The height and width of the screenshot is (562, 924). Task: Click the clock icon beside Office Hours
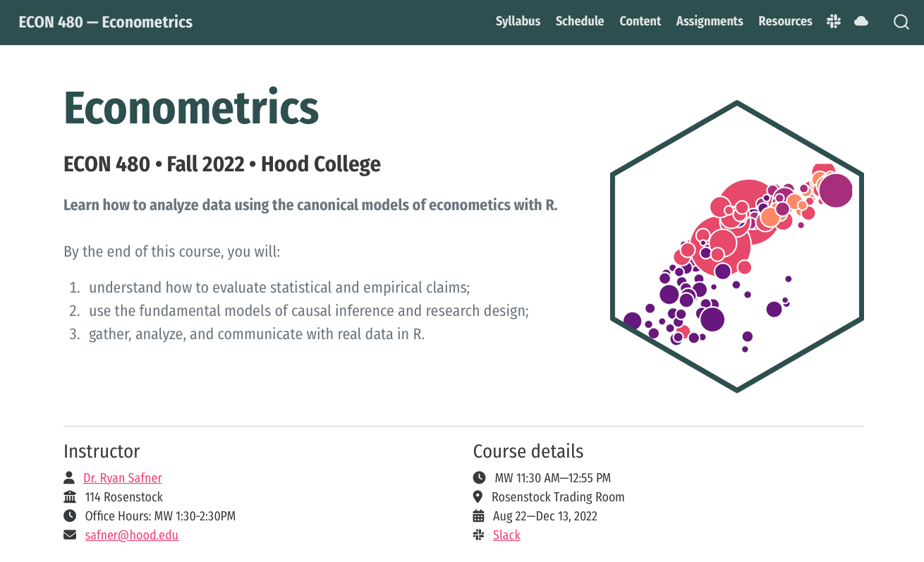tap(70, 515)
